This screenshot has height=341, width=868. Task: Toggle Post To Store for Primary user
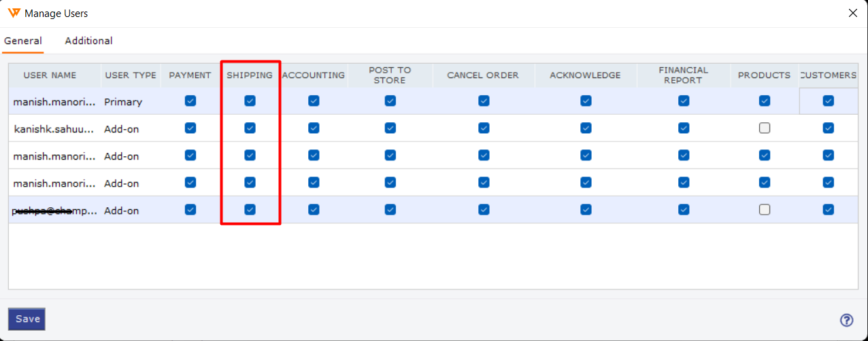(x=390, y=101)
